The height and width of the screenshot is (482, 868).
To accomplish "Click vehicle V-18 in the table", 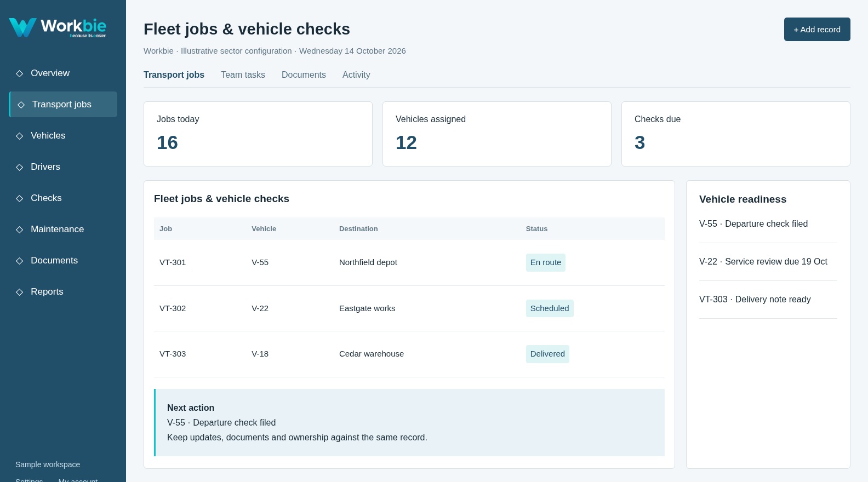I will click(x=260, y=354).
